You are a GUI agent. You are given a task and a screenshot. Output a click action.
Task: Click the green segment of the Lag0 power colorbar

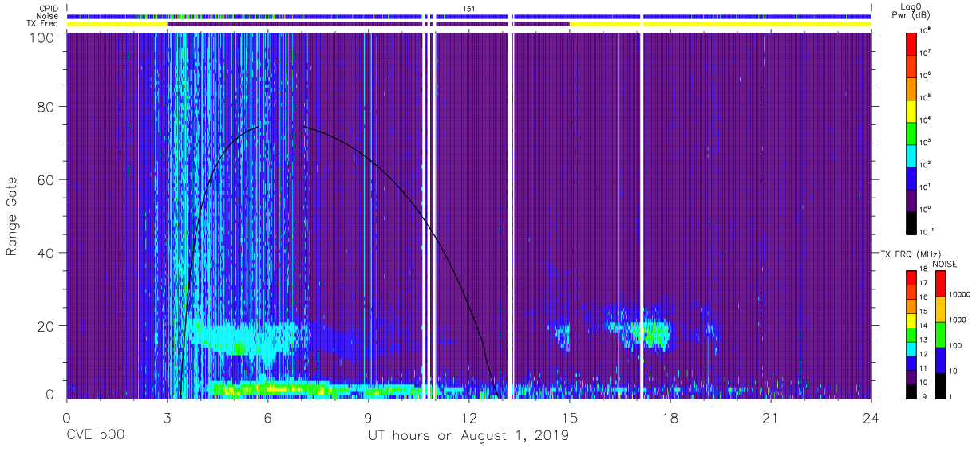click(x=912, y=132)
